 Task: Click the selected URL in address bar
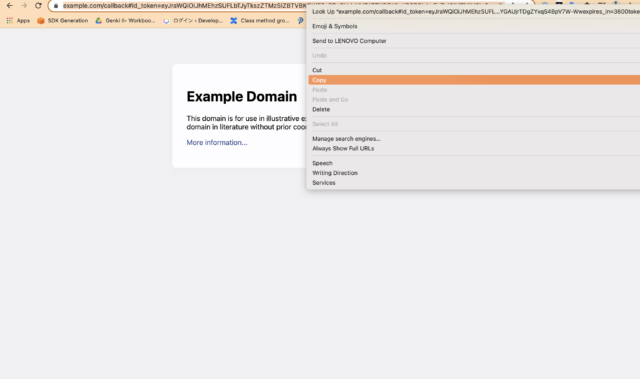[184, 6]
